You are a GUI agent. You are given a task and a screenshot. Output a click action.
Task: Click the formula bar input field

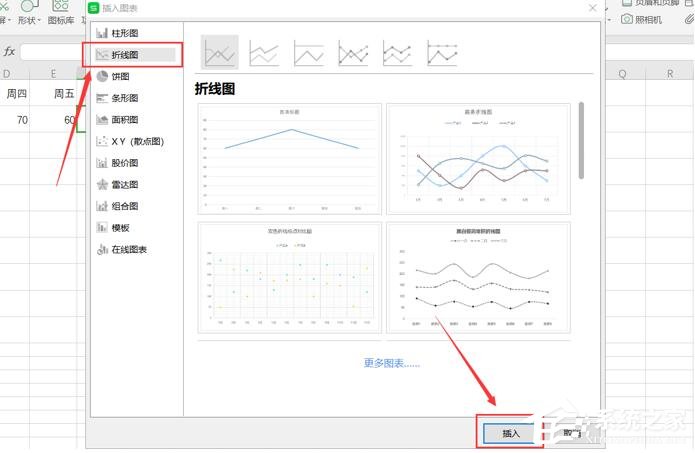(x=50, y=51)
